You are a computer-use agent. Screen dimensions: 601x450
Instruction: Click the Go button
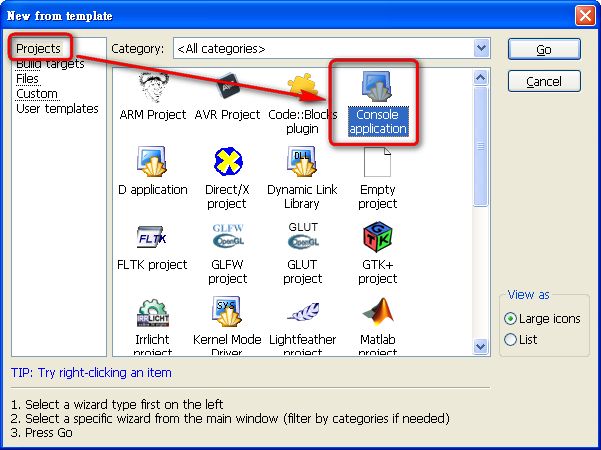[x=544, y=49]
